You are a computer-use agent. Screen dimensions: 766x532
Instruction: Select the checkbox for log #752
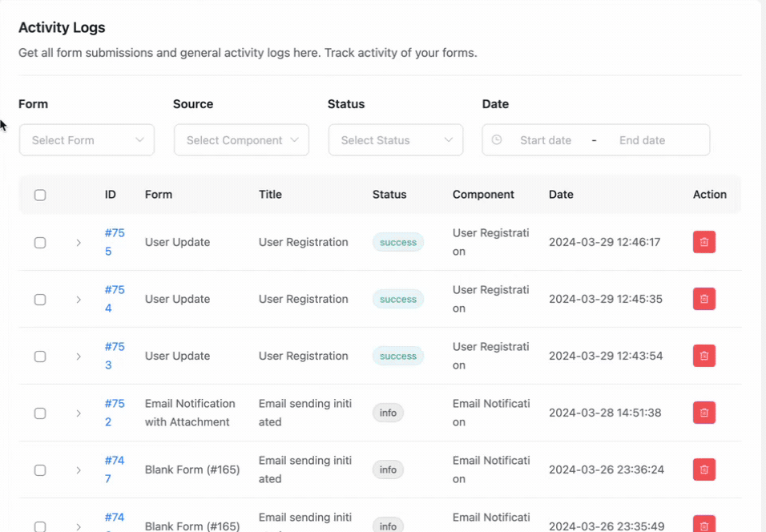click(40, 413)
